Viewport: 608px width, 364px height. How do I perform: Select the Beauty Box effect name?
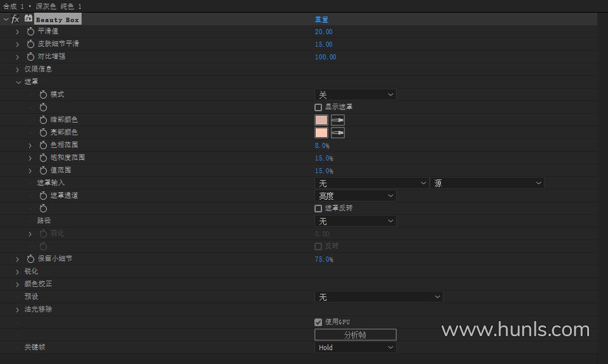[x=58, y=20]
